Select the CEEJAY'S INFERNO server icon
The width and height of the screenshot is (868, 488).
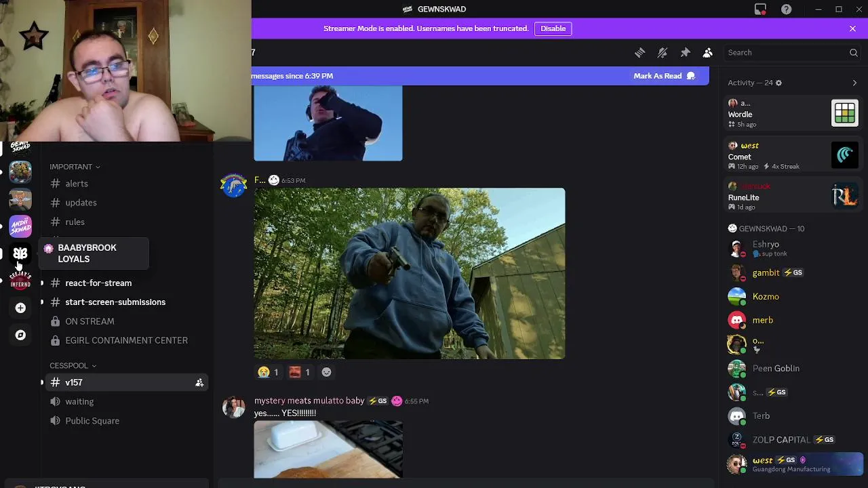pos(20,280)
